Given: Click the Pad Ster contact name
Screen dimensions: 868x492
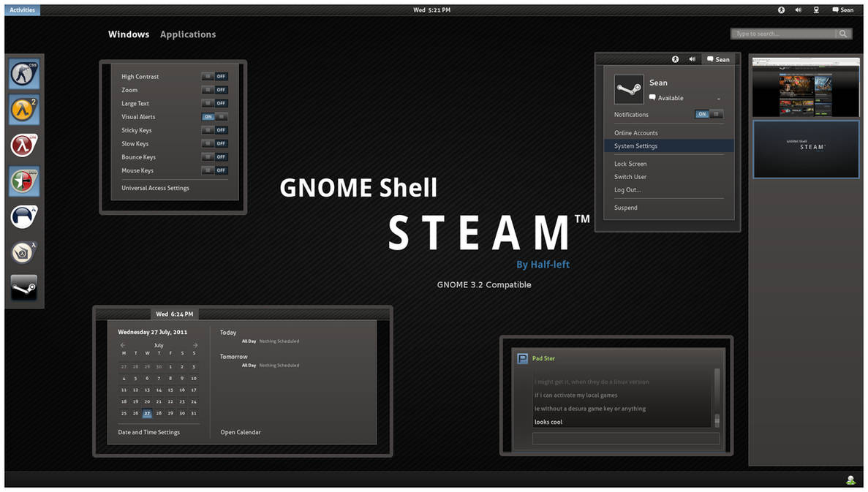Looking at the screenshot, I should (543, 359).
